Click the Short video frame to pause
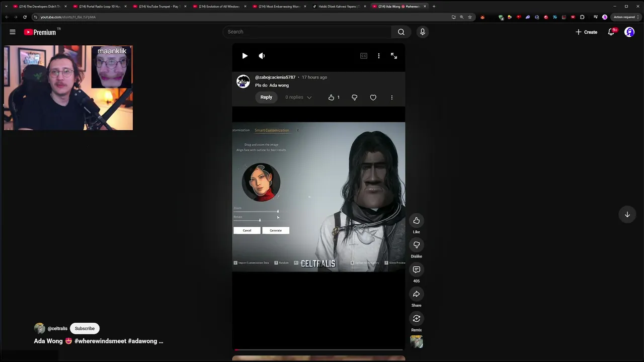Viewport: 644px width, 362px height. pyautogui.click(x=318, y=197)
